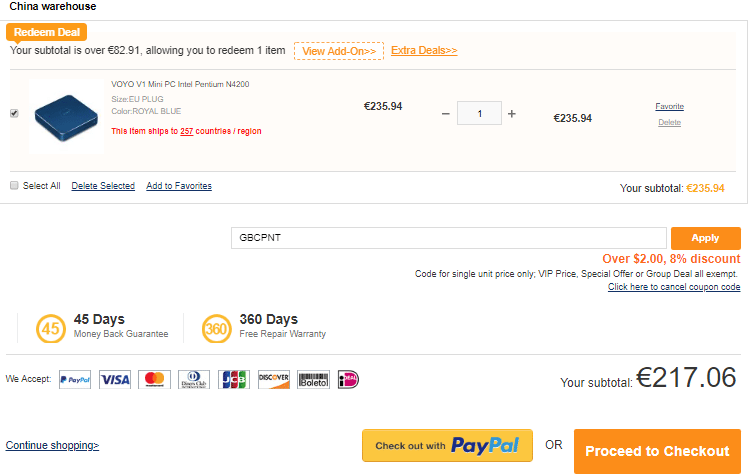Image resolution: width=749 pixels, height=476 pixels.
Task: Click here to cancel coupon code
Action: point(674,287)
